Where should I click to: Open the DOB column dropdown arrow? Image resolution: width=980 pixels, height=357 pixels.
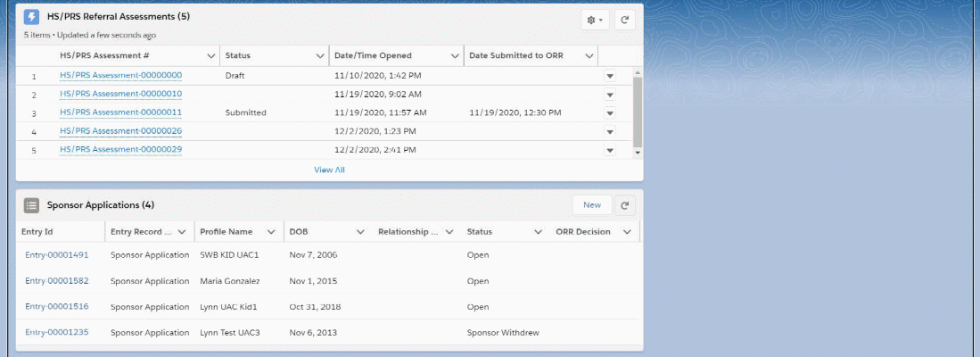(360, 232)
